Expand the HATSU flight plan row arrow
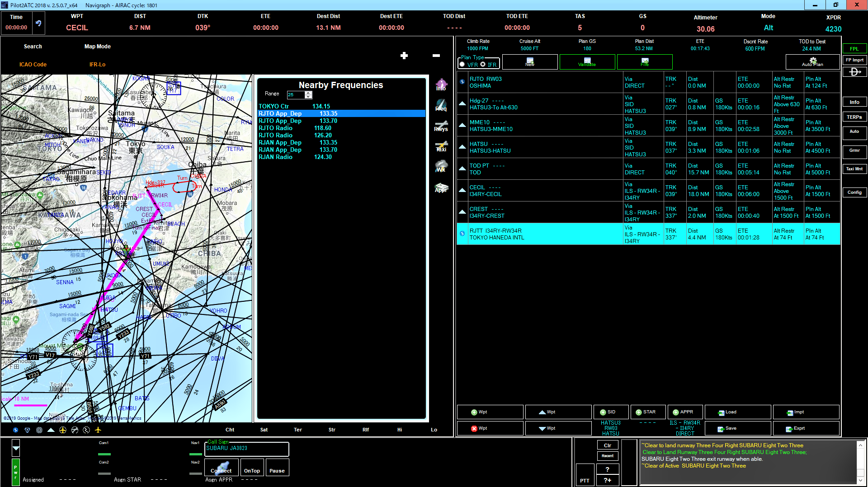 462,147
